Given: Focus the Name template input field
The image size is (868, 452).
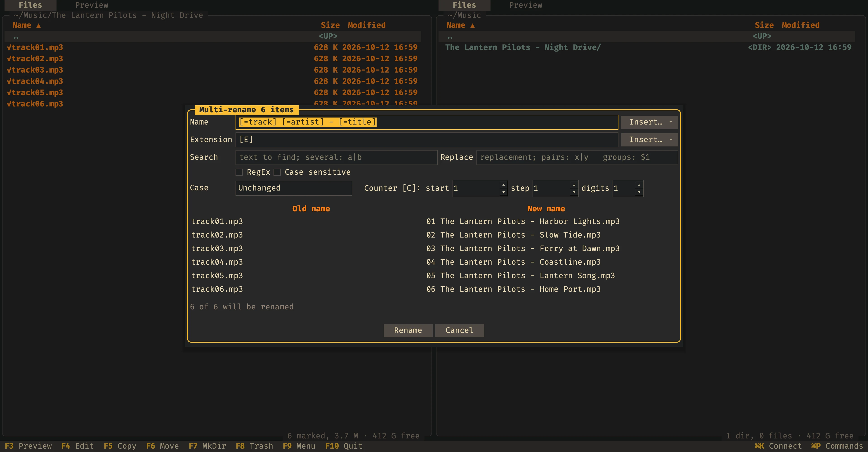Looking at the screenshot, I should (427, 122).
